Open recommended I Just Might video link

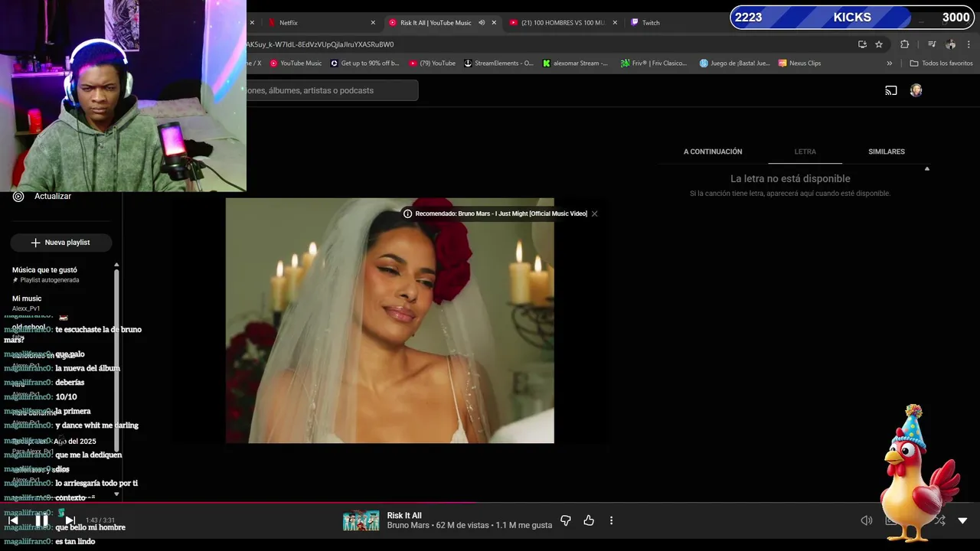tap(501, 214)
